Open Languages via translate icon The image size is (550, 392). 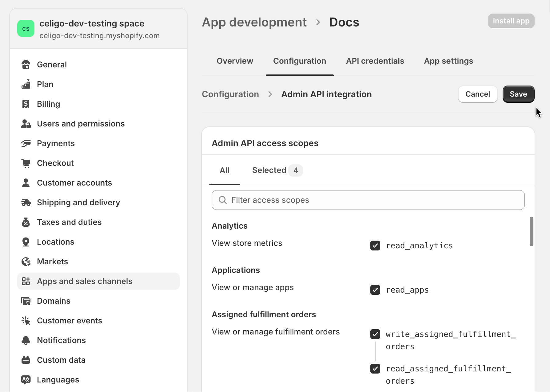[26, 380]
